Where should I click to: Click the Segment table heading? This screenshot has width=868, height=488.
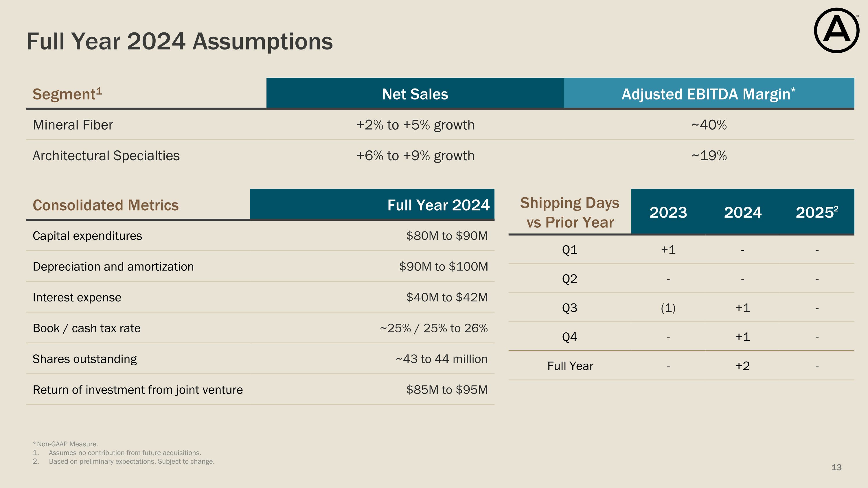(67, 94)
